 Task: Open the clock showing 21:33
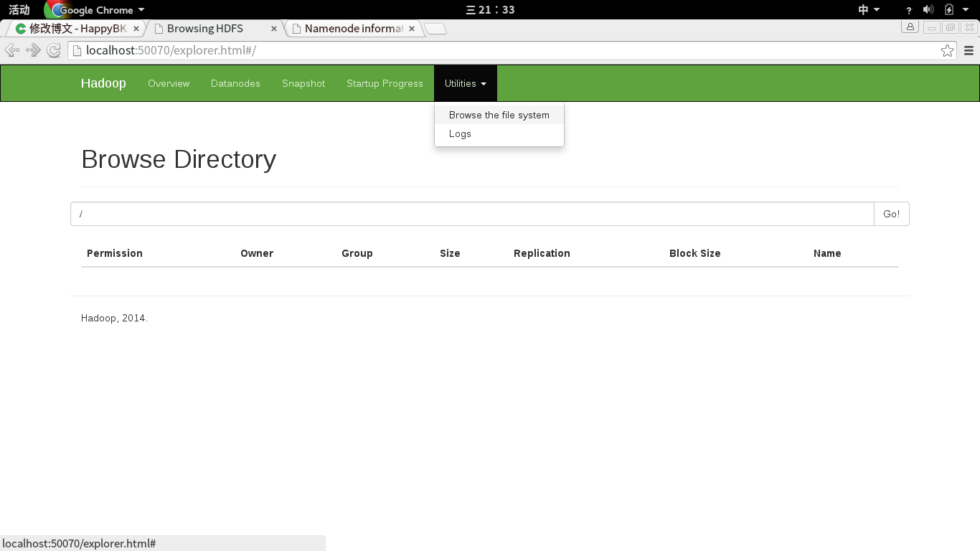click(x=490, y=10)
